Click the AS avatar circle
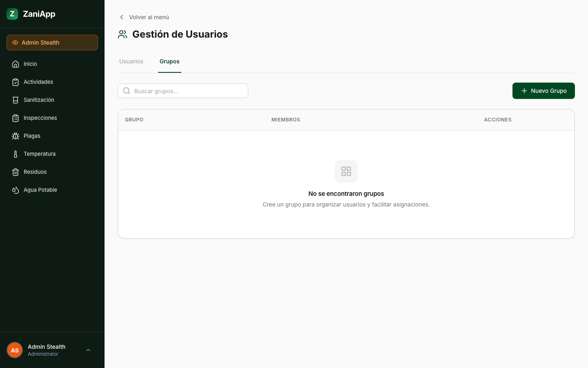Screen dimensions: 588x368 [15, 350]
